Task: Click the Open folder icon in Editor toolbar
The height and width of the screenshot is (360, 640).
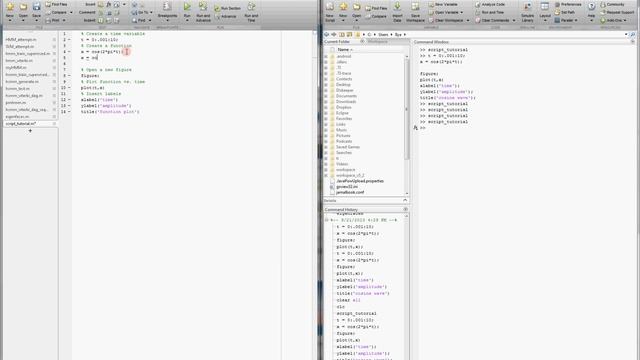Action: pos(23,7)
